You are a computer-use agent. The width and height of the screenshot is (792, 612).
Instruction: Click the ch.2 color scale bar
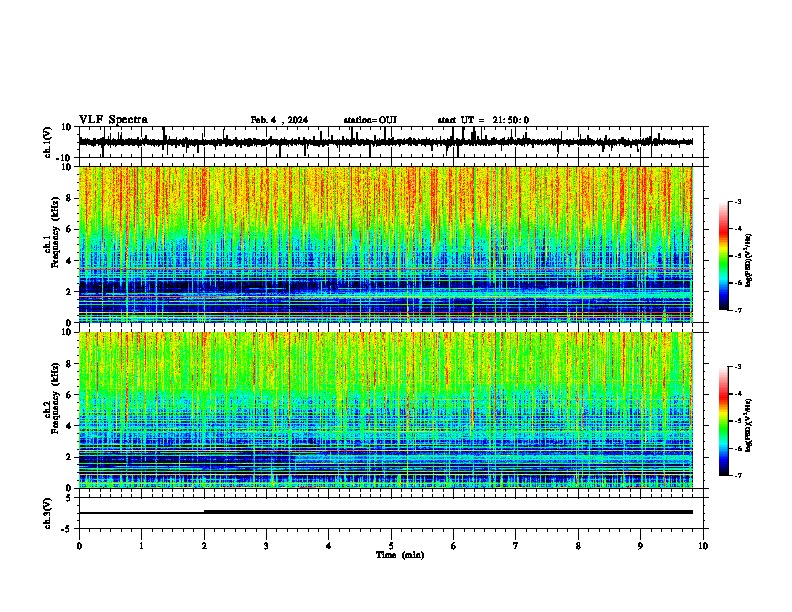coord(724,421)
